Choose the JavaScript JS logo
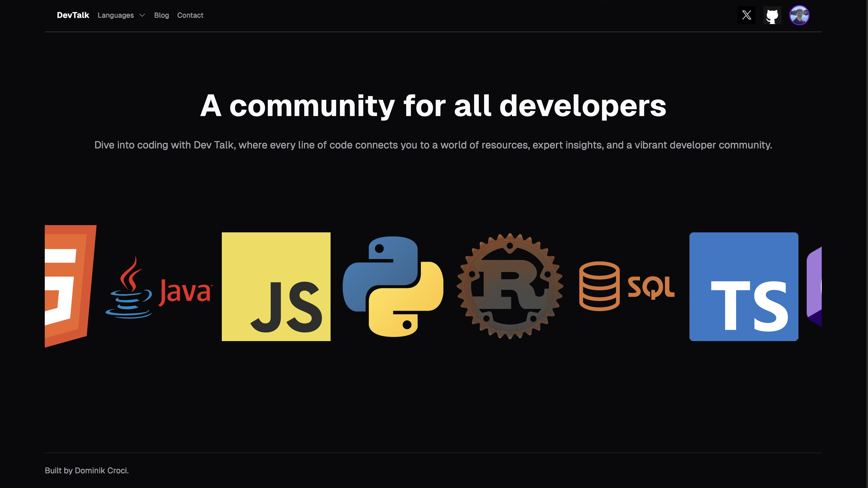The height and width of the screenshot is (488, 868). [x=276, y=286]
